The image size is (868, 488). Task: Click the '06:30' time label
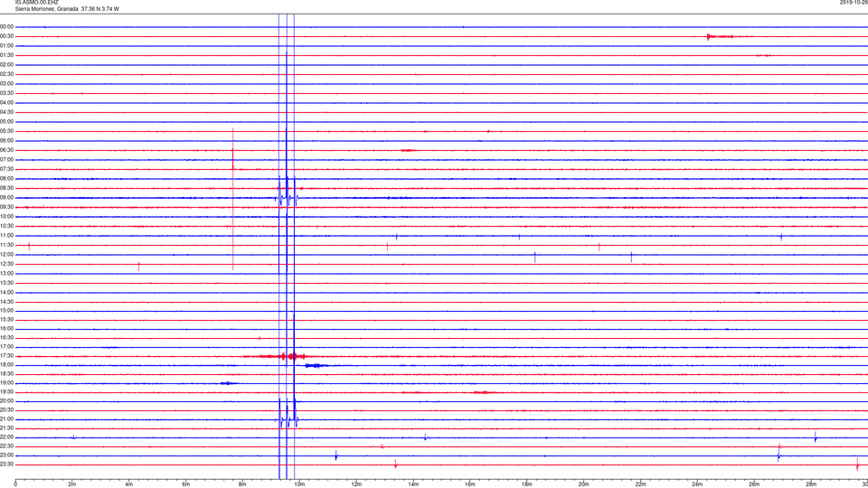click(7, 150)
